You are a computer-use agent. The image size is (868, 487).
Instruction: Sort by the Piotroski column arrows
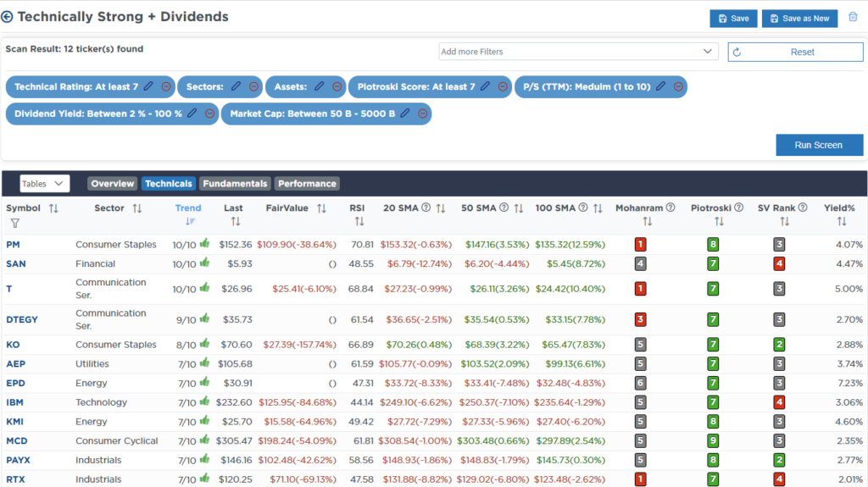click(719, 221)
